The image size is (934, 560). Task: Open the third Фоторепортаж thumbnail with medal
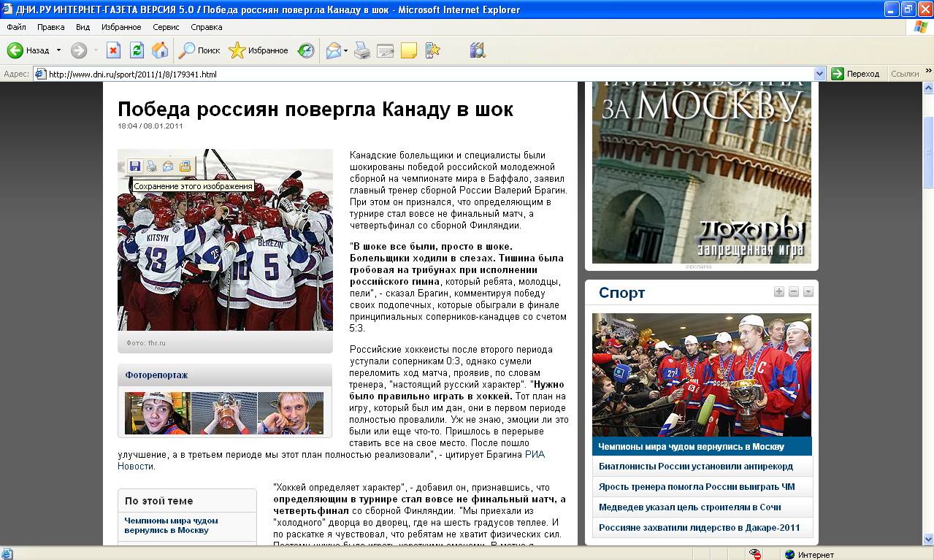[x=291, y=413]
